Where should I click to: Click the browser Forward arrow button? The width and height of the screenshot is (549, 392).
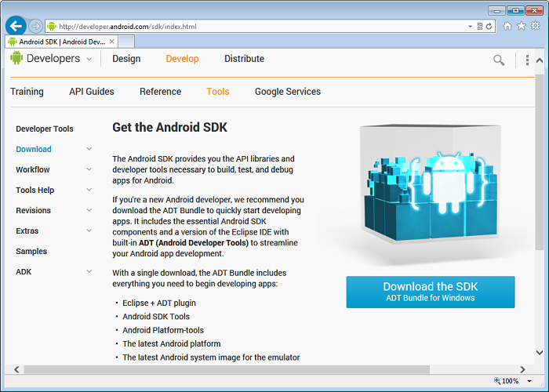[35, 26]
